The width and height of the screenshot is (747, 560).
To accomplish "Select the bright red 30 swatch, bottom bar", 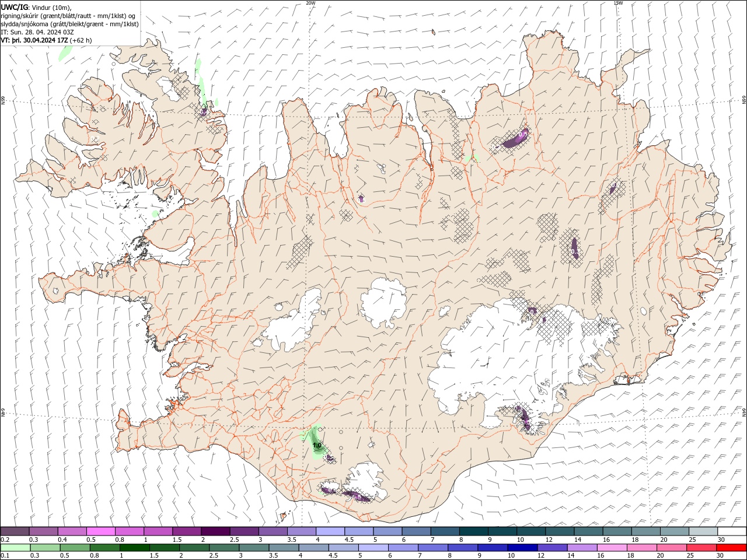I will (x=731, y=548).
